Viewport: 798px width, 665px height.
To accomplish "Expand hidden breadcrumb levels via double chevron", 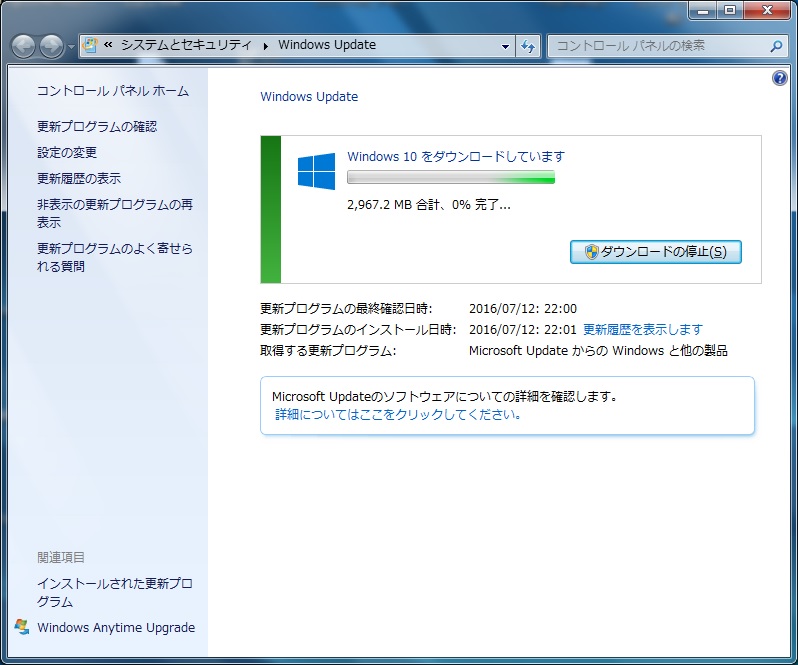I will (108, 45).
